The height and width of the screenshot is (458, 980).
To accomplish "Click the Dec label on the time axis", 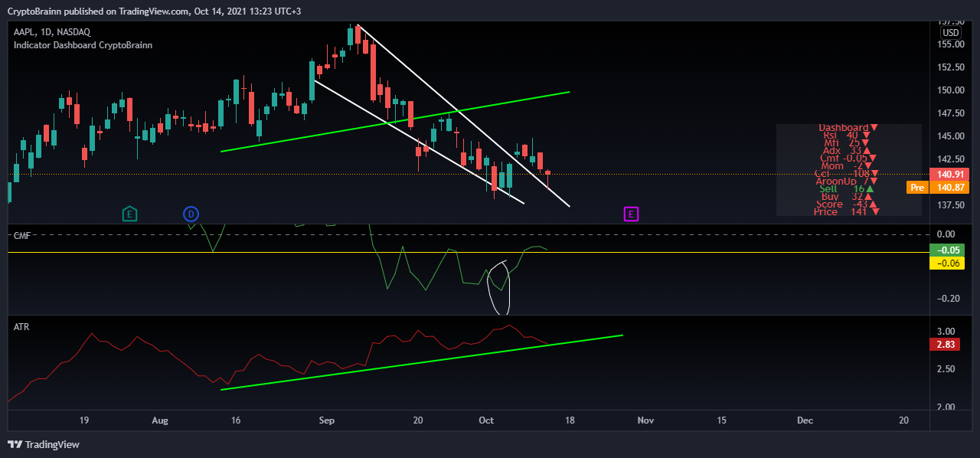I will [805, 420].
